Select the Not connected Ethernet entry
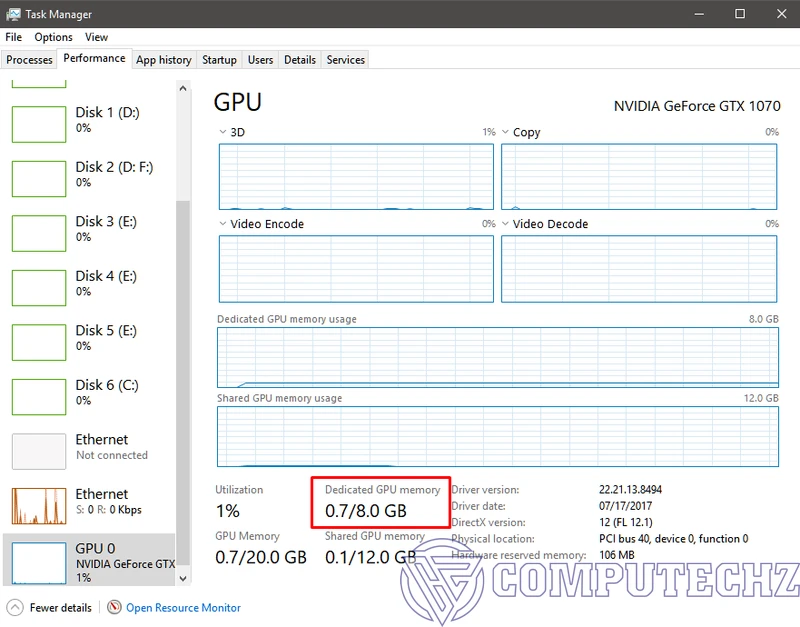Image resolution: width=800 pixels, height=627 pixels. tap(89, 451)
